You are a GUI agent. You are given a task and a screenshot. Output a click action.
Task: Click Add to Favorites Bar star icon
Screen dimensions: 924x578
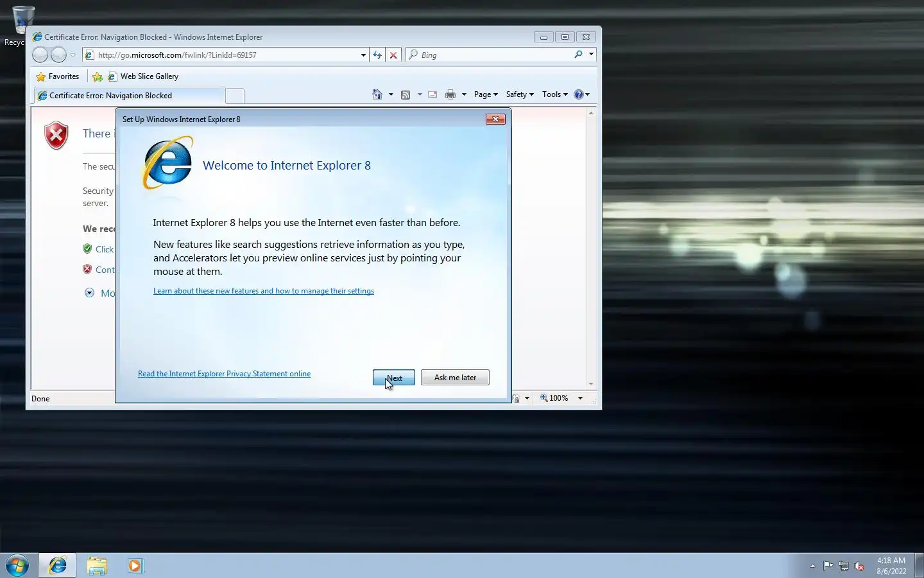(98, 76)
